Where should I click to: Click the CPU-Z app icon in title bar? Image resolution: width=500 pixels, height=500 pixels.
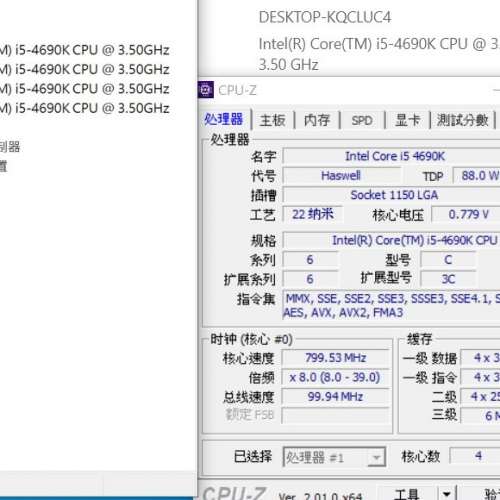tap(206, 90)
